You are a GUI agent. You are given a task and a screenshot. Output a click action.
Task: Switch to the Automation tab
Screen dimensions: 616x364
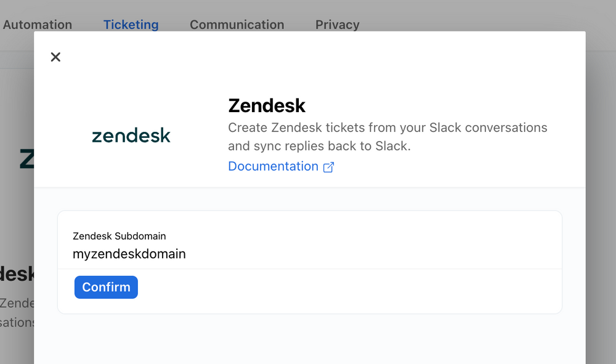coord(37,25)
